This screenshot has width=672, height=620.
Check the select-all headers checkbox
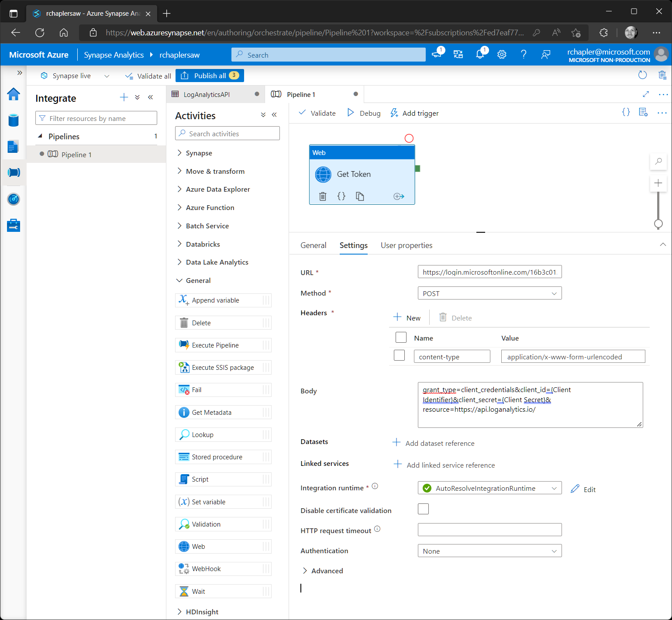(401, 338)
